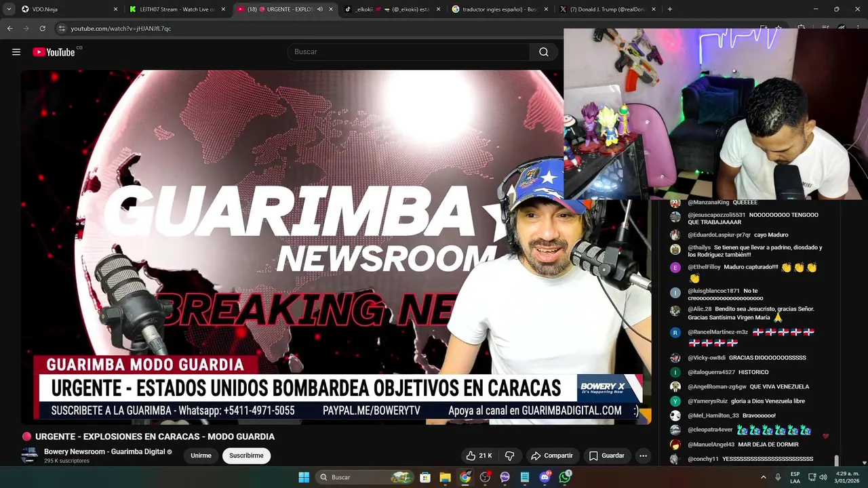Switch to the LEITH07 Stream tab
Image resolution: width=868 pixels, height=488 pixels.
(178, 9)
